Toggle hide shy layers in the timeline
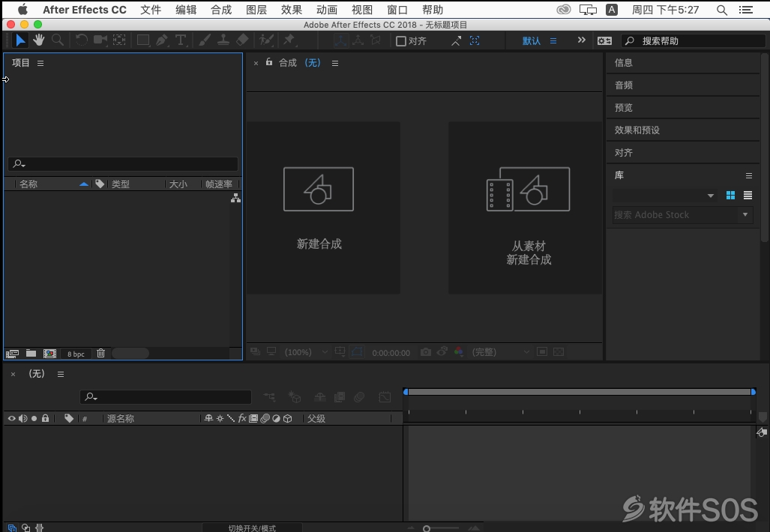 click(319, 396)
